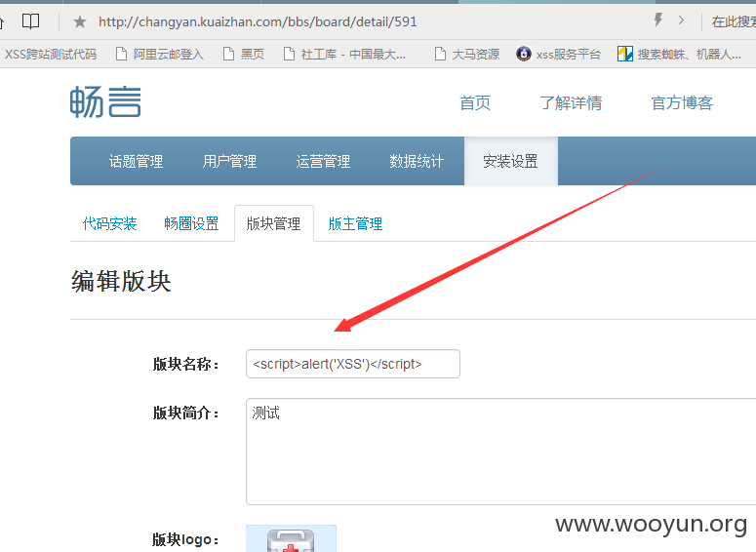Click the 畅言 logo

click(105, 101)
